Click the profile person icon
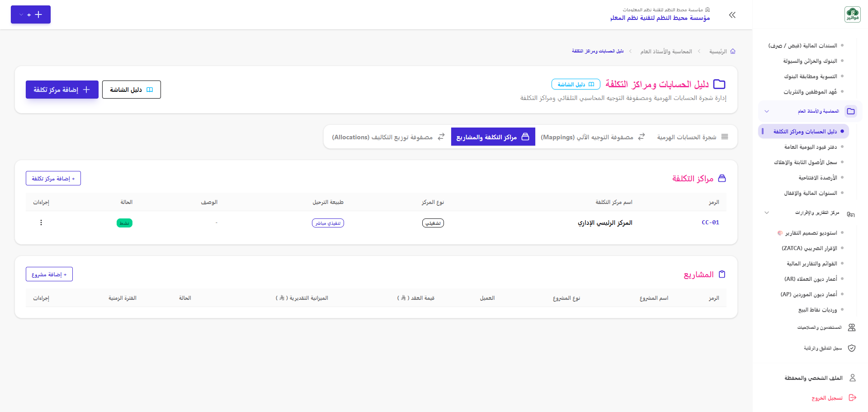Screen dimensions: 868x412 (853, 378)
